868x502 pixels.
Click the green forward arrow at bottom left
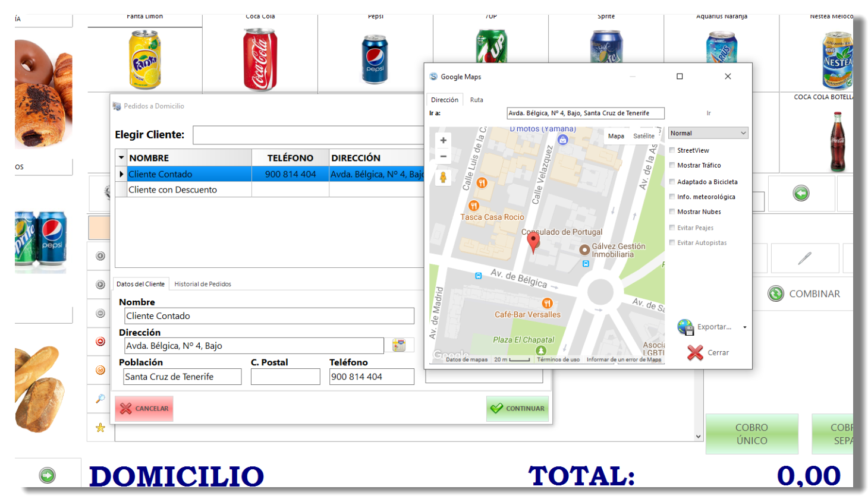(48, 475)
